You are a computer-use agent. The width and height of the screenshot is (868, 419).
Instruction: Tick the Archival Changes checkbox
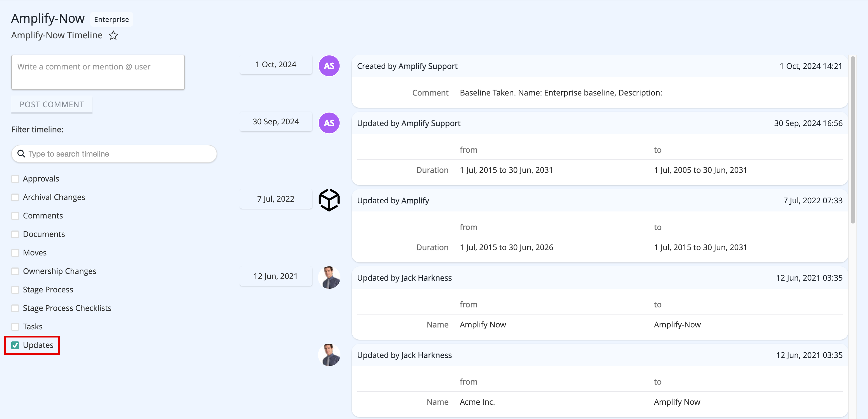(x=15, y=197)
